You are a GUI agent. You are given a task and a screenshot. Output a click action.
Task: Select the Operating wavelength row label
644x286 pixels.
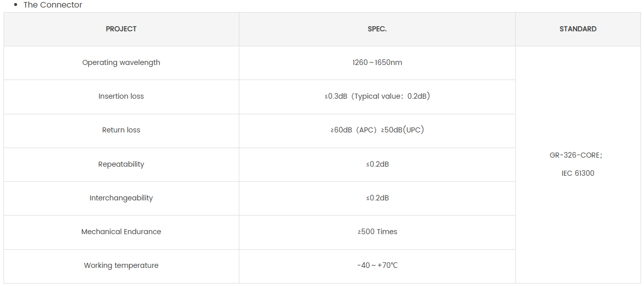[121, 63]
